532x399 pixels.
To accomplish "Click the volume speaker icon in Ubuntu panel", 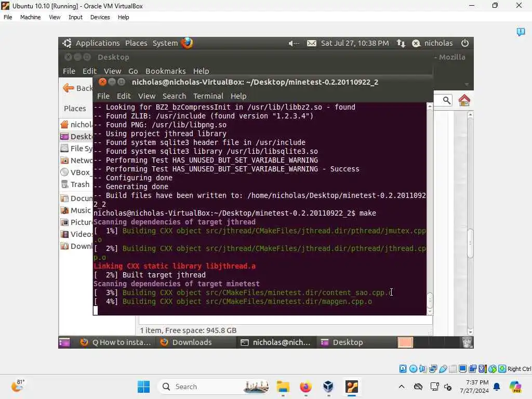I will pyautogui.click(x=293, y=43).
